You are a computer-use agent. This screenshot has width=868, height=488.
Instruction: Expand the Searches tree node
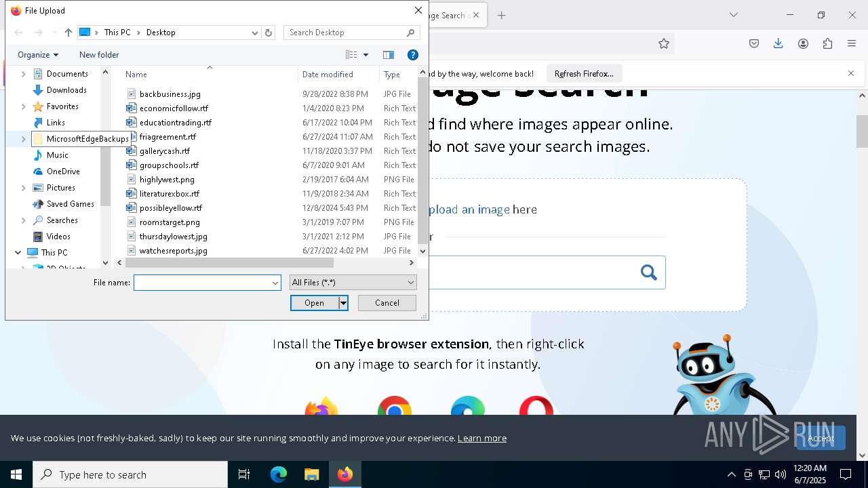[24, 220]
